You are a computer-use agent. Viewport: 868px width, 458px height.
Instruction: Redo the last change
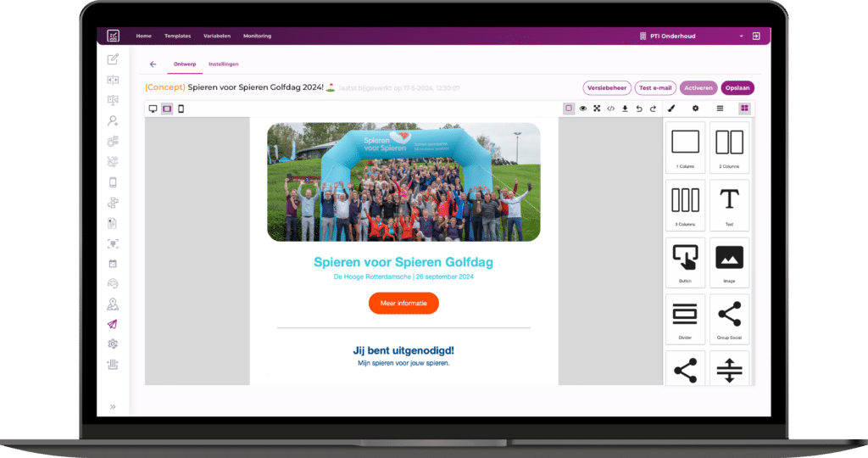click(x=654, y=109)
